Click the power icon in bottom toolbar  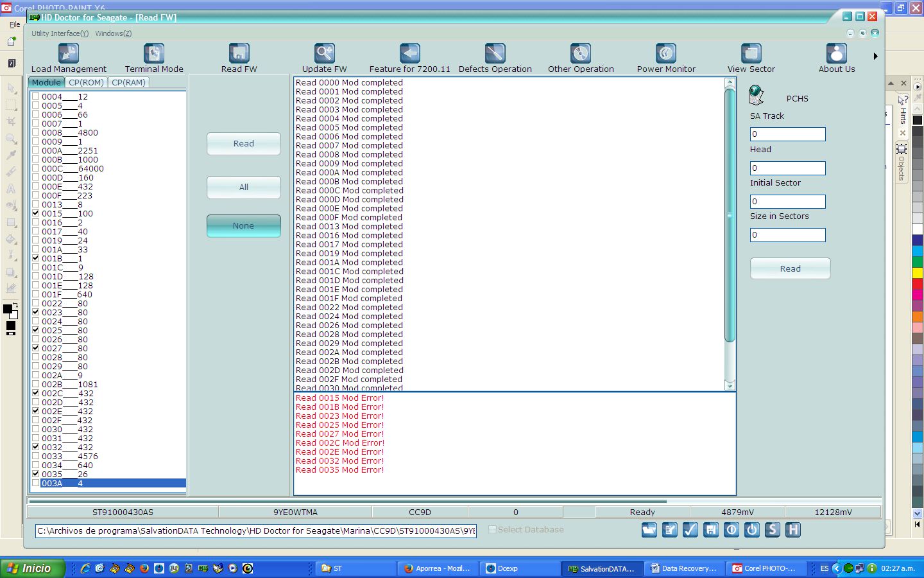[x=752, y=530]
